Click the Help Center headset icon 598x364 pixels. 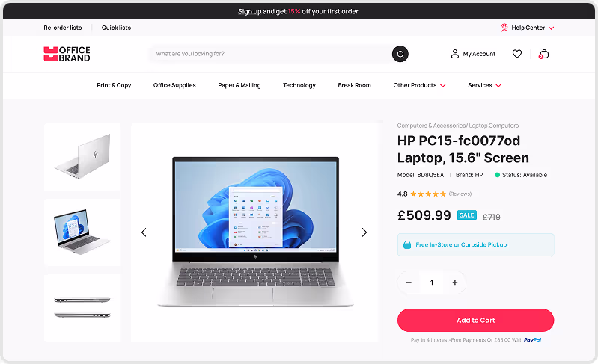coord(504,28)
